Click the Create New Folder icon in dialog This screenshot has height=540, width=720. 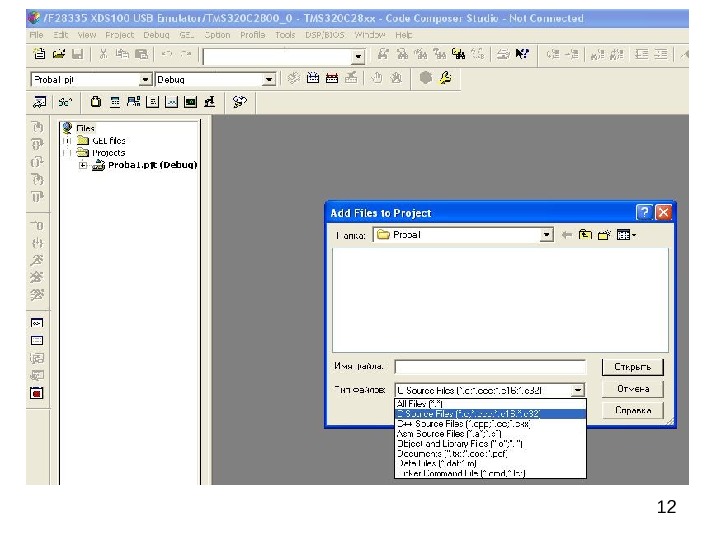[604, 235]
